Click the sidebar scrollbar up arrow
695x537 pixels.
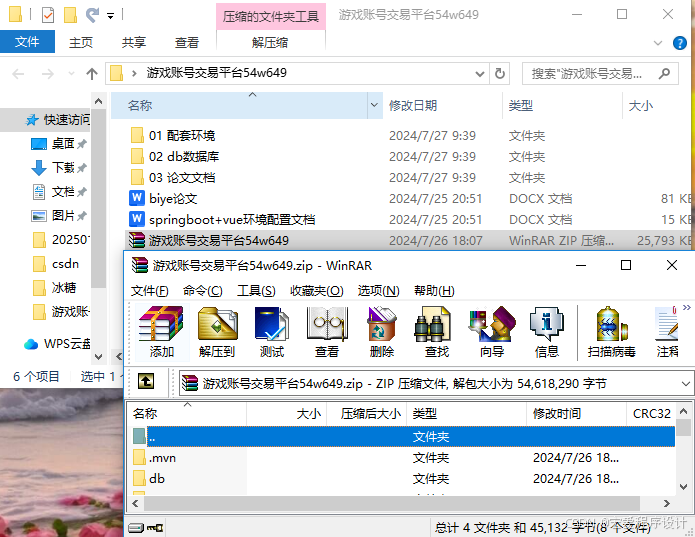98,101
